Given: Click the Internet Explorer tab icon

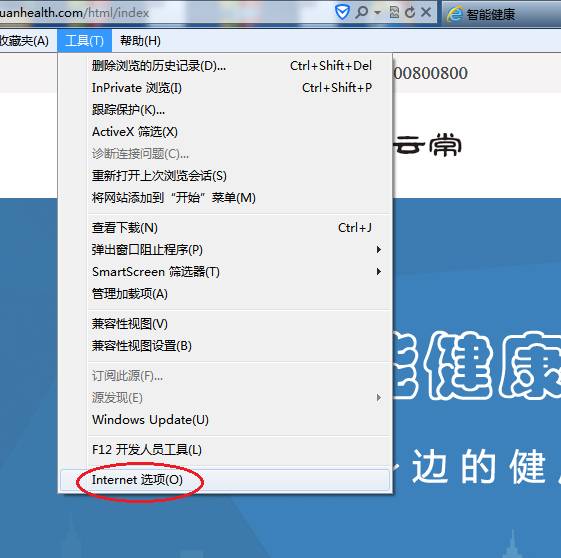Looking at the screenshot, I should tap(455, 14).
